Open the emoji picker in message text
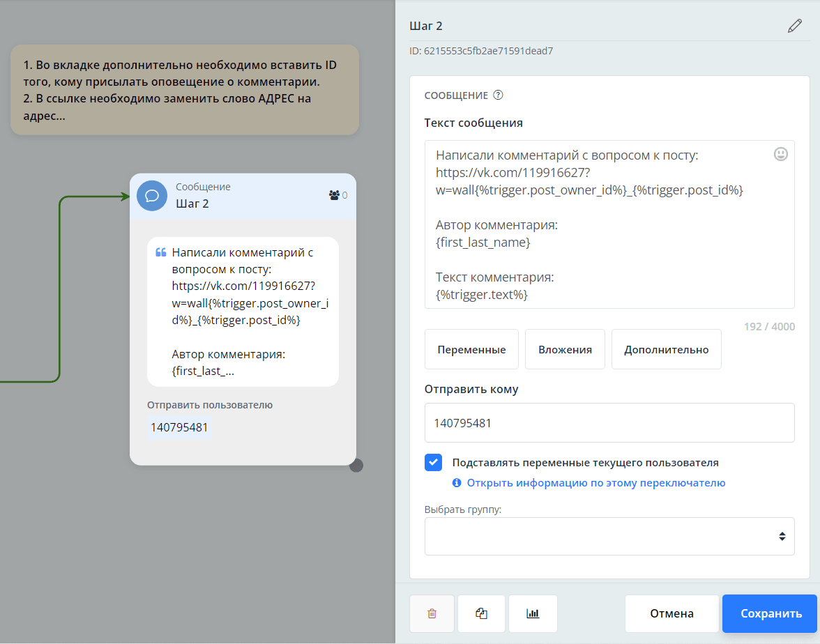Image resolution: width=820 pixels, height=644 pixels. [x=781, y=154]
